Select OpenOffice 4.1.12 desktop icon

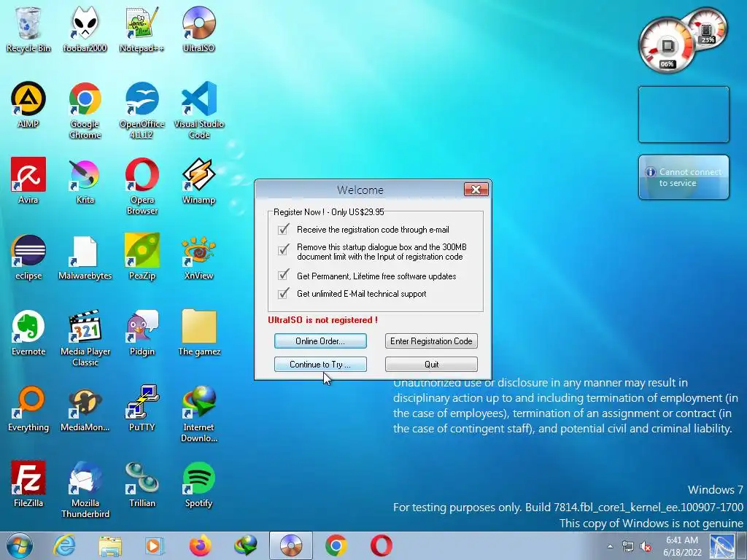pyautogui.click(x=142, y=111)
